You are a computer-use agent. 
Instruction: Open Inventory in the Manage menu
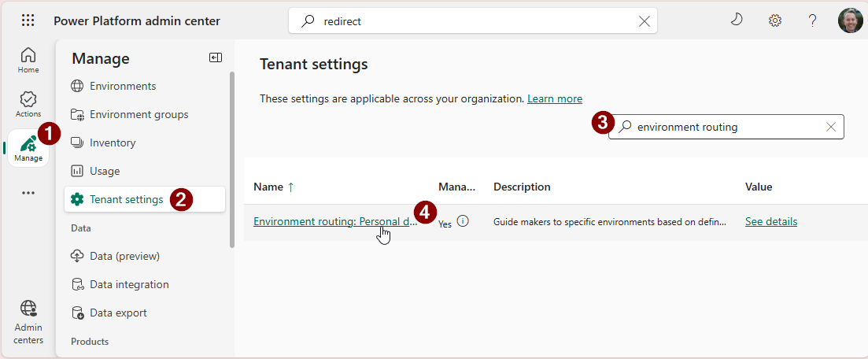[113, 143]
